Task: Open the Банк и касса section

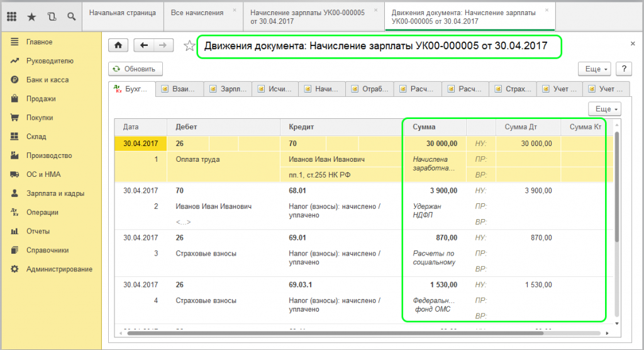Action: coord(47,80)
